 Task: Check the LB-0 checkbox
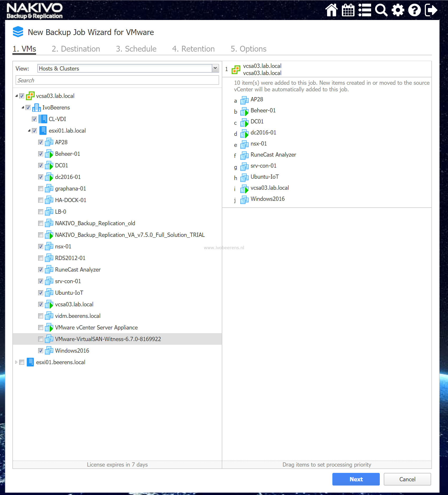(x=41, y=212)
